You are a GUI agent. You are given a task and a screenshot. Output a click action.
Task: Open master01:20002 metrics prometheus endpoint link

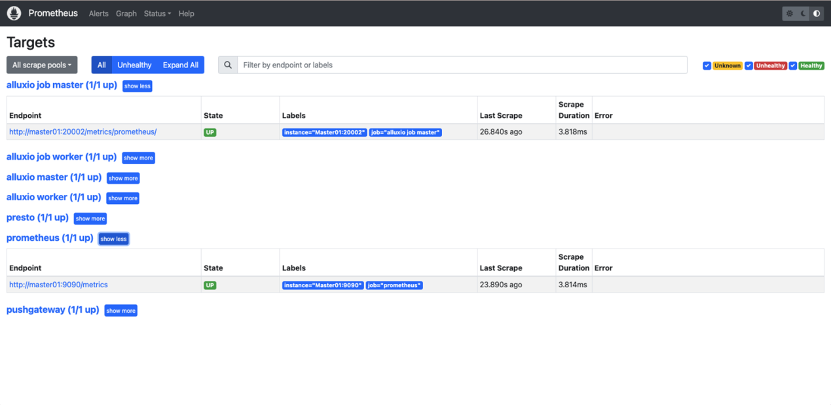tap(83, 132)
